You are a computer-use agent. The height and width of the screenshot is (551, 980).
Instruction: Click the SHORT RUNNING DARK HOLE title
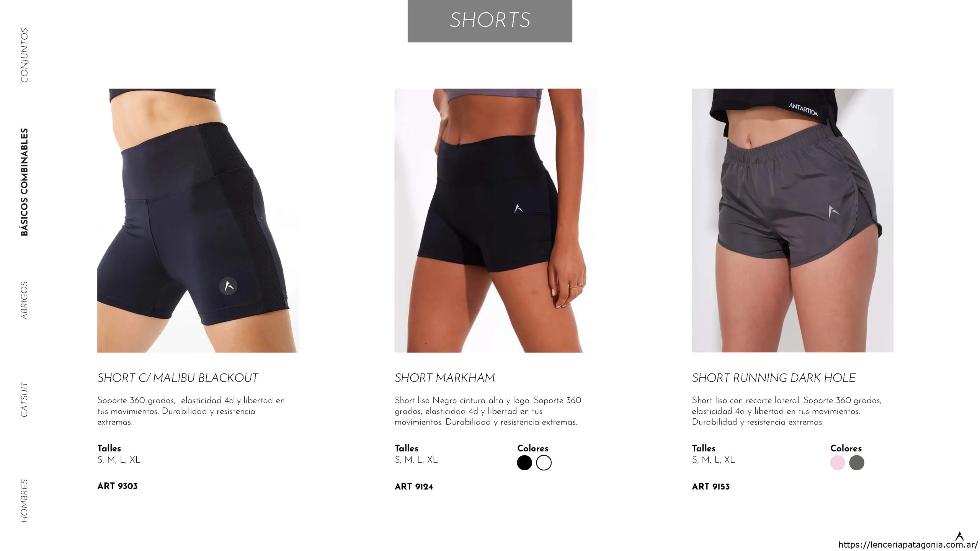tap(774, 378)
